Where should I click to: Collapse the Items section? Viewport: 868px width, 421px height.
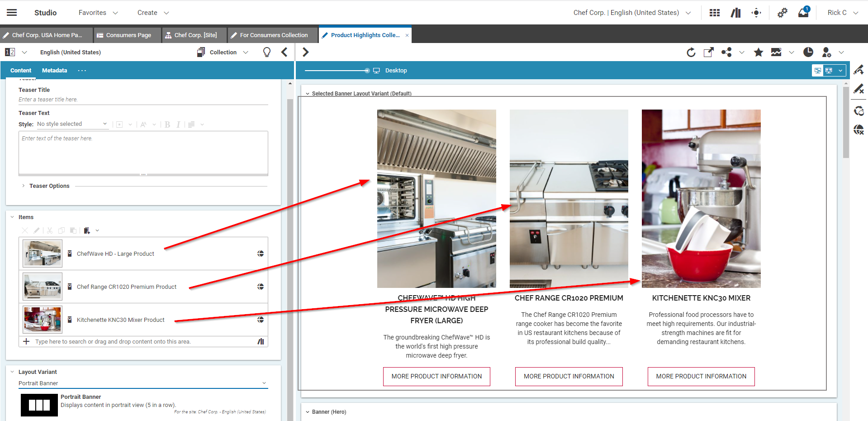pyautogui.click(x=12, y=217)
